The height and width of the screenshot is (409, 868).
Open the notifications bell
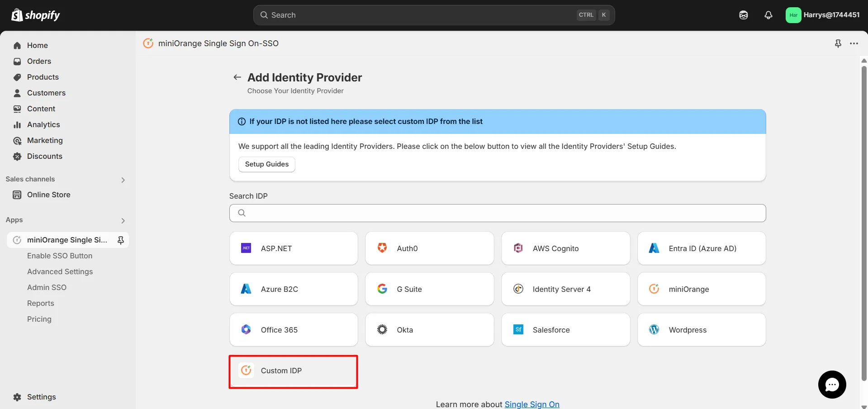pos(768,15)
